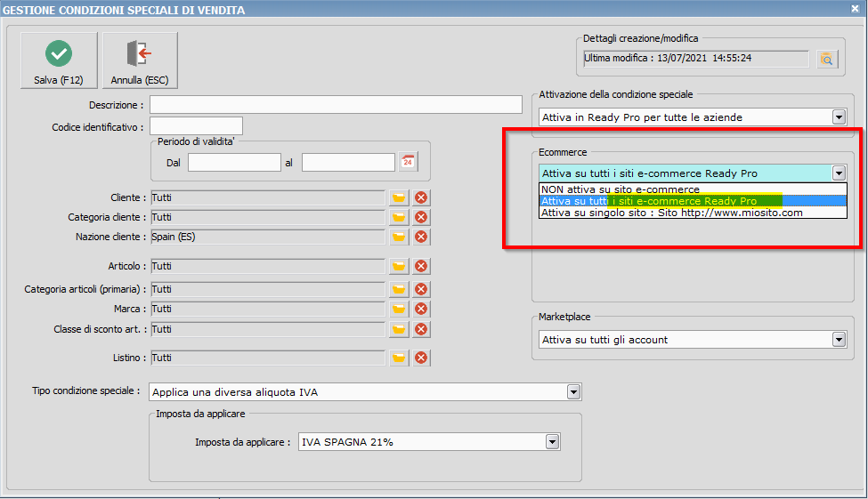Click the Salva (F12) button
The height and width of the screenshot is (499, 868).
pyautogui.click(x=59, y=60)
